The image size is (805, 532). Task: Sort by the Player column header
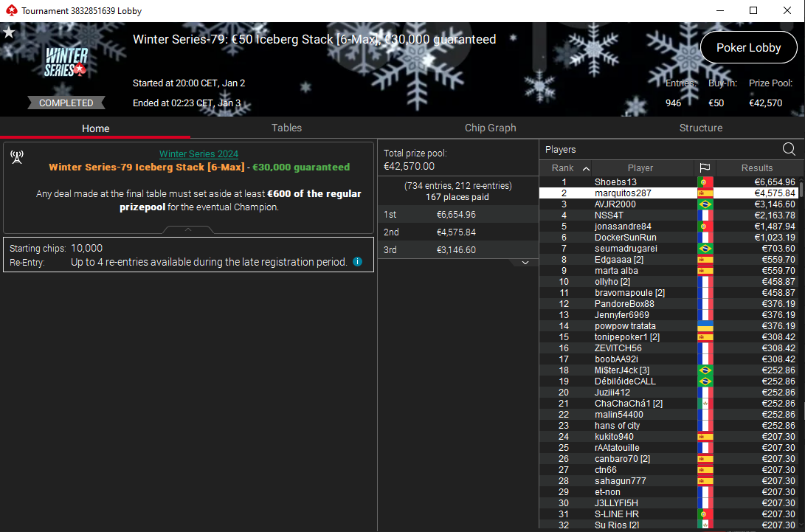pos(640,168)
